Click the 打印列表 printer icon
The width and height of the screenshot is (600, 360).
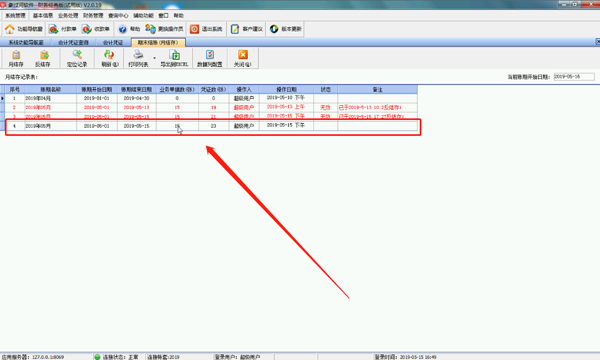(138, 55)
